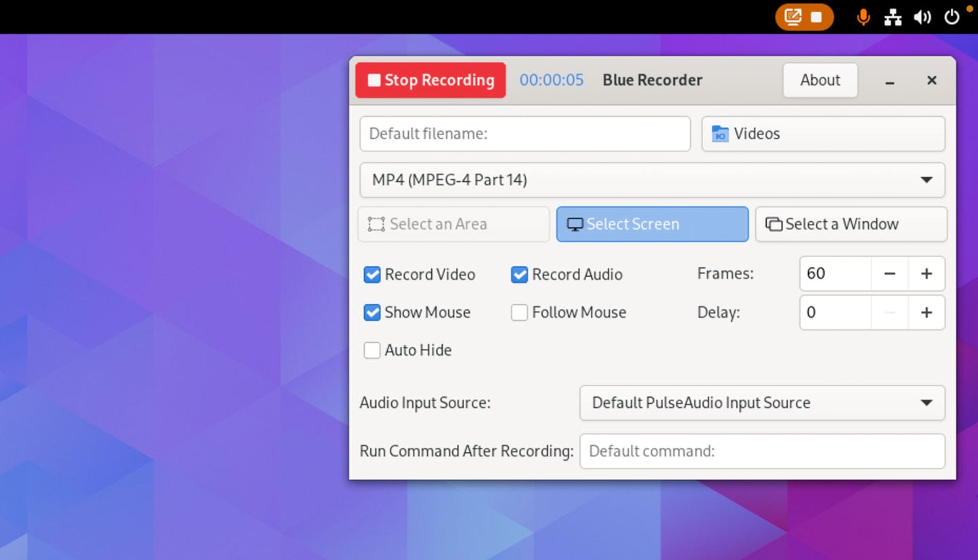Increase Delay value with plus button
This screenshot has width=978, height=560.
pos(926,312)
